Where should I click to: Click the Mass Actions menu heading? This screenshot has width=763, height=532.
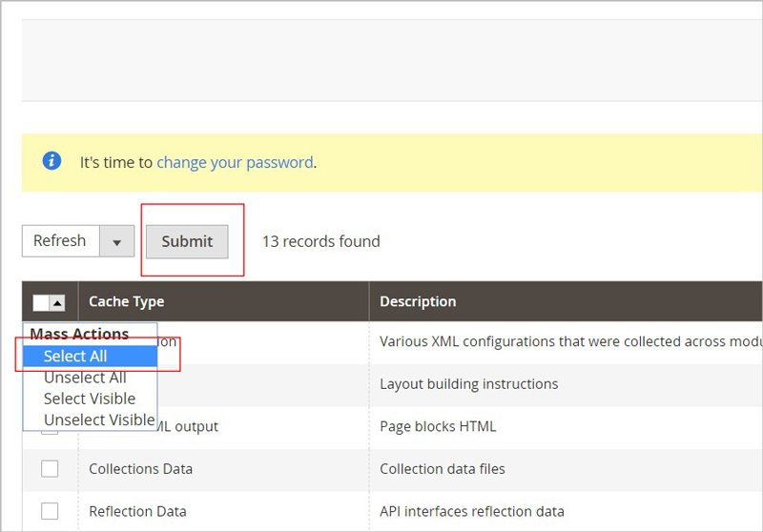coord(79,335)
